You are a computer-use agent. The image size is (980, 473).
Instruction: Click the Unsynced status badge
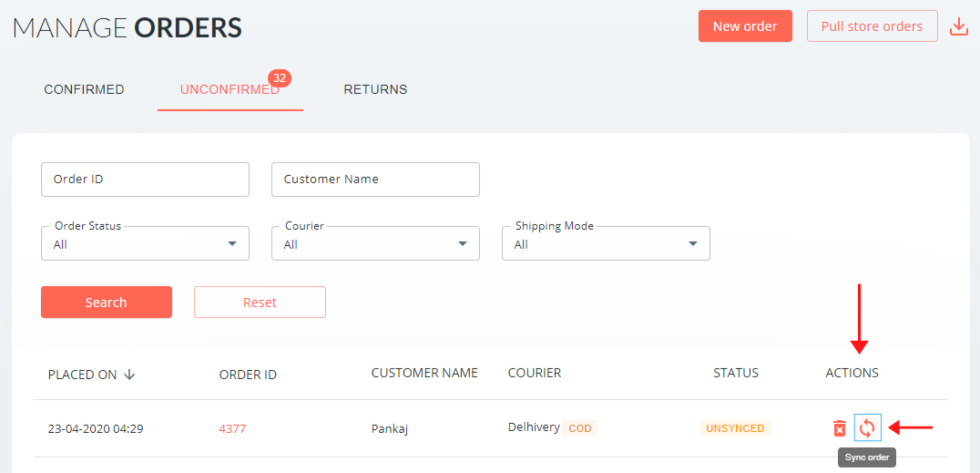[x=735, y=428]
